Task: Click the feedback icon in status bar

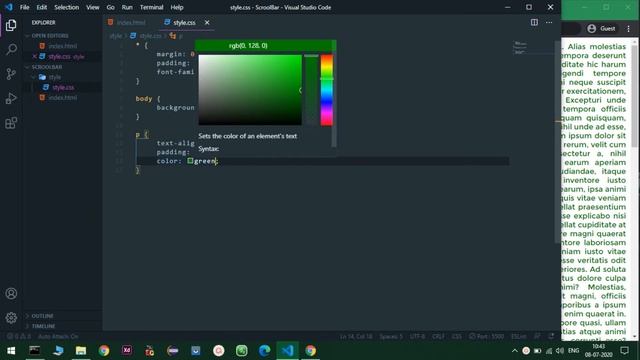Action: [x=537, y=336]
